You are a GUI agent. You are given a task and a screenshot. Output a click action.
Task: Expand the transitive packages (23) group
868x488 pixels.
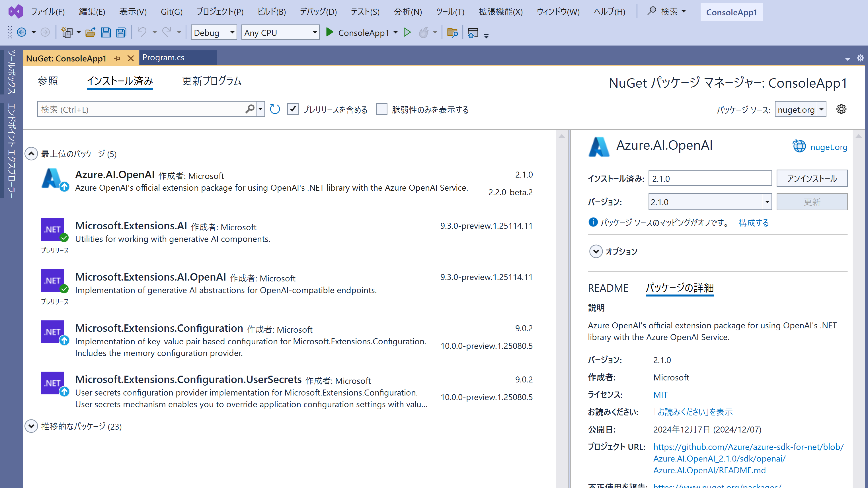pyautogui.click(x=31, y=426)
